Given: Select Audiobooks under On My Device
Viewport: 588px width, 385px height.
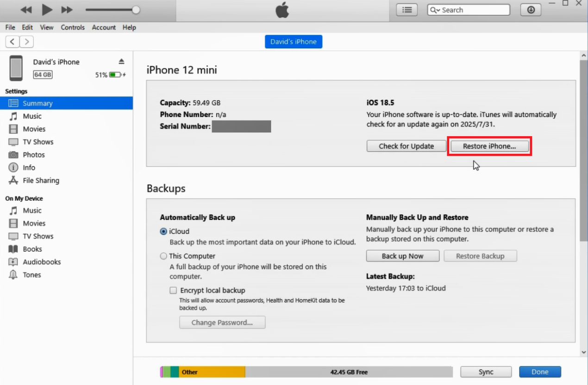Looking at the screenshot, I should click(x=42, y=262).
